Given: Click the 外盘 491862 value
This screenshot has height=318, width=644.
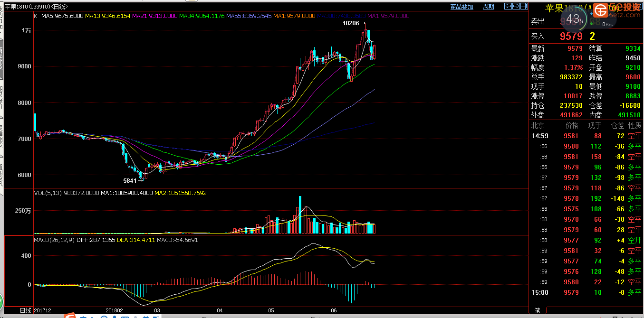Looking at the screenshot, I should 570,115.
